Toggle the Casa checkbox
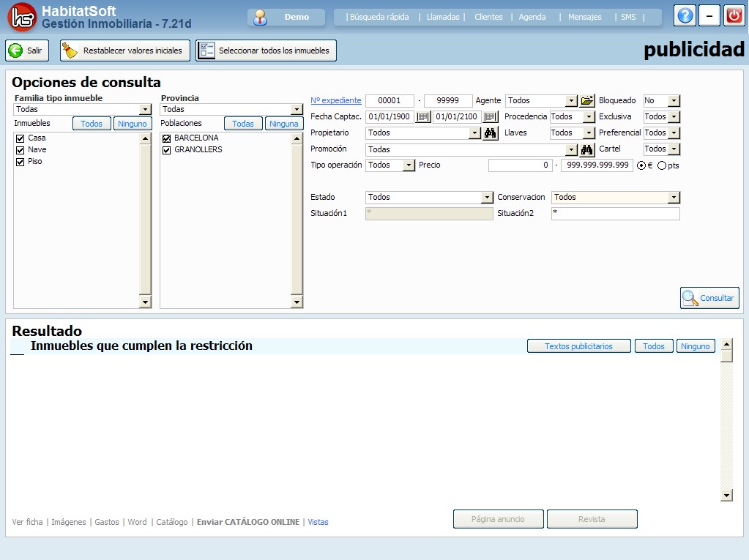 click(20, 138)
